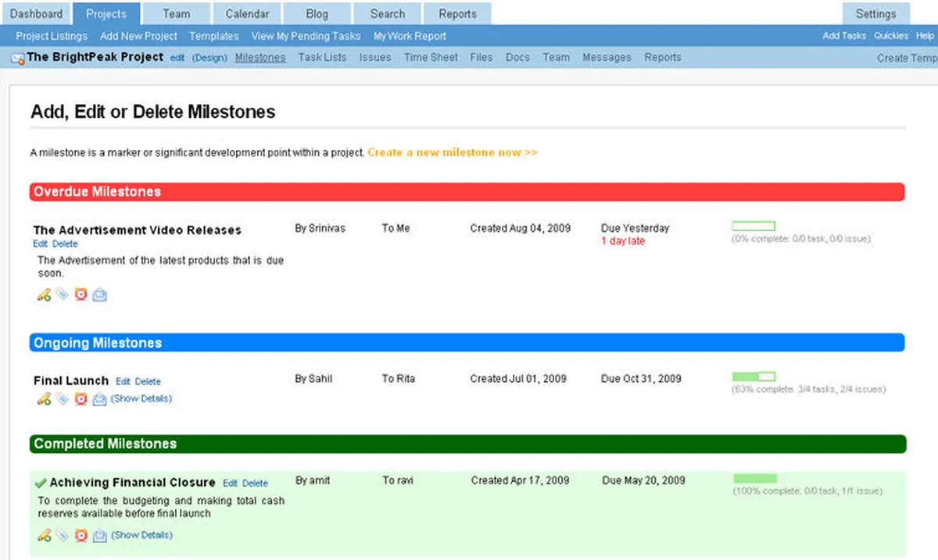Click the tag icon under Advertisement Video Releases

[62, 294]
